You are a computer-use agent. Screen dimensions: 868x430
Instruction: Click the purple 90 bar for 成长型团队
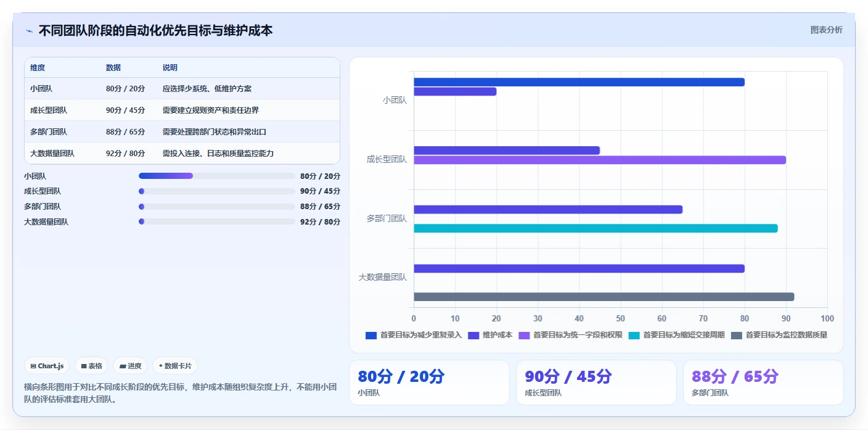[600, 160]
